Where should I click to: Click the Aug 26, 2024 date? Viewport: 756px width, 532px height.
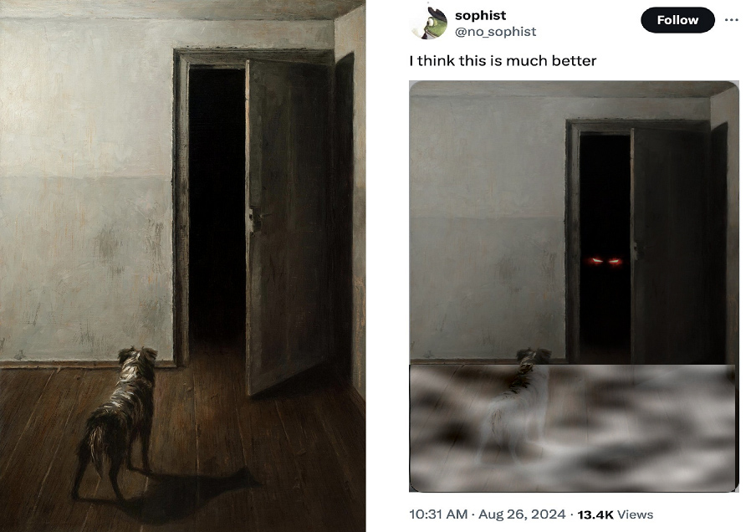click(522, 514)
